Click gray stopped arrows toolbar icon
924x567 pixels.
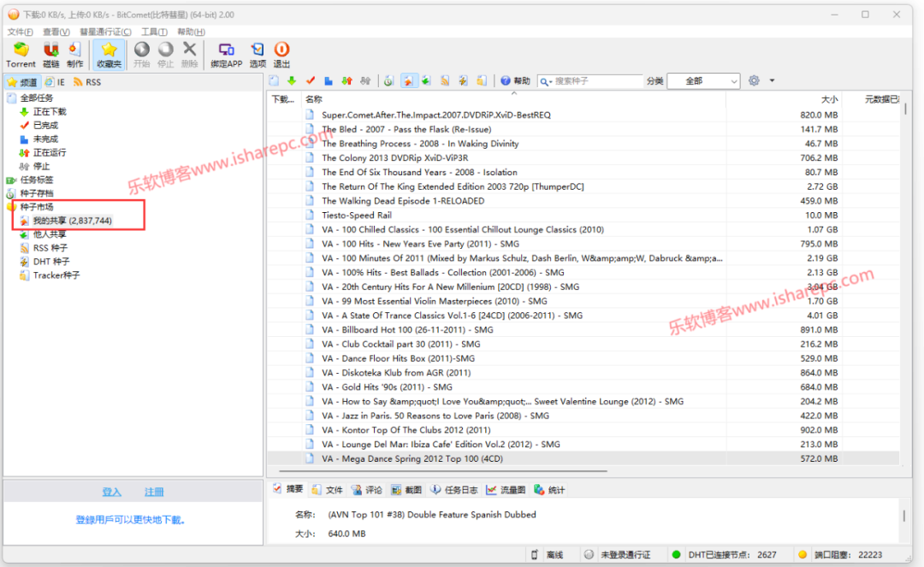coord(365,80)
